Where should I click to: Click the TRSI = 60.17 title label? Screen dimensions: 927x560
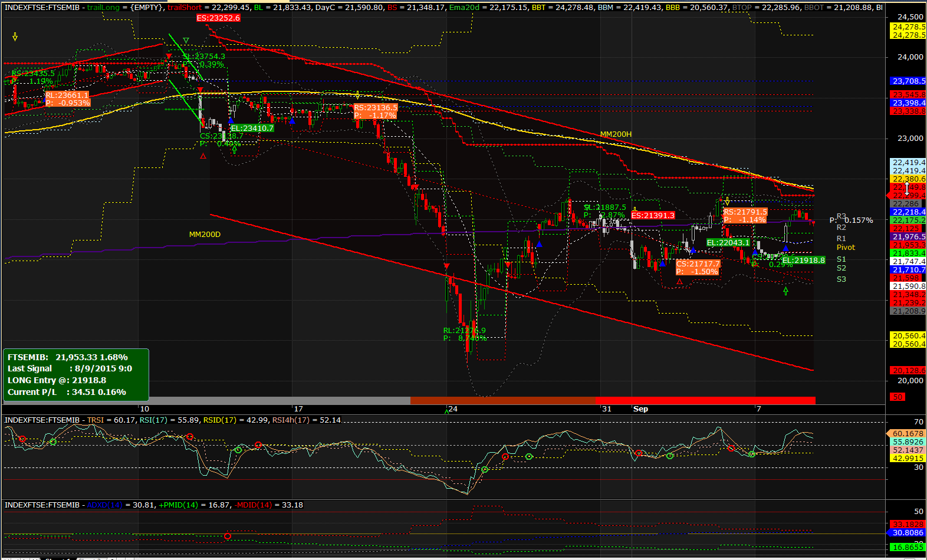(x=111, y=420)
